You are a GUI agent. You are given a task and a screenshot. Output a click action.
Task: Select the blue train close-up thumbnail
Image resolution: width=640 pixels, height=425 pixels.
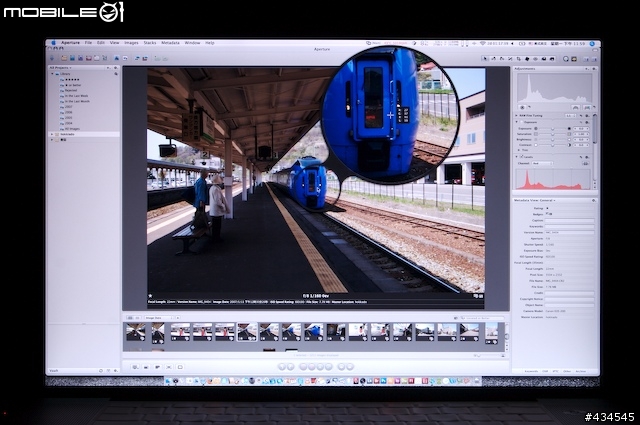313,332
